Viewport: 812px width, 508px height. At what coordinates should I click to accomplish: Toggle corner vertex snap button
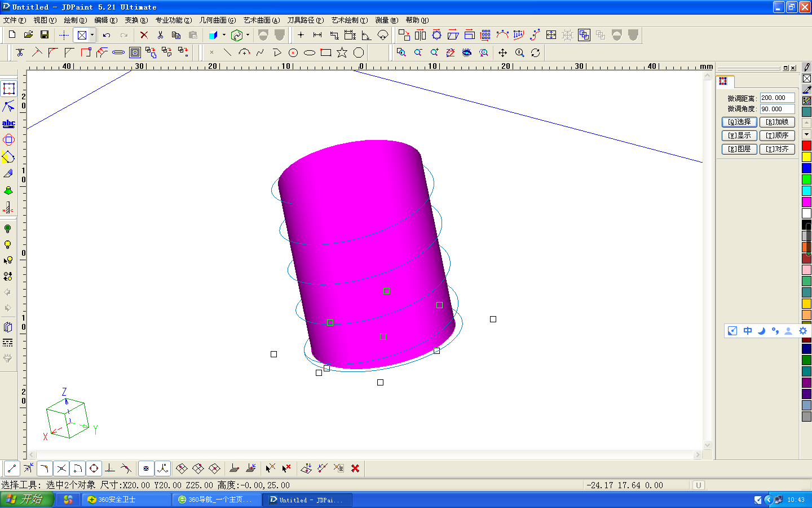tap(45, 468)
